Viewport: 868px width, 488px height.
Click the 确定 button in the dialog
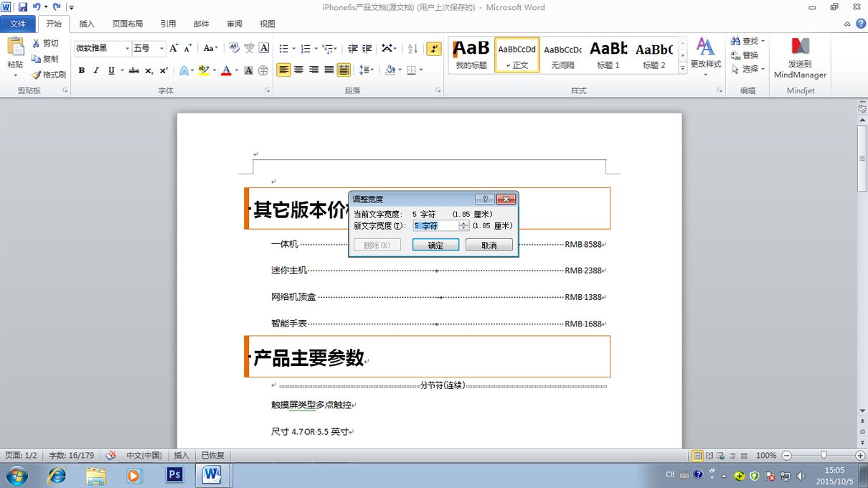pyautogui.click(x=435, y=245)
